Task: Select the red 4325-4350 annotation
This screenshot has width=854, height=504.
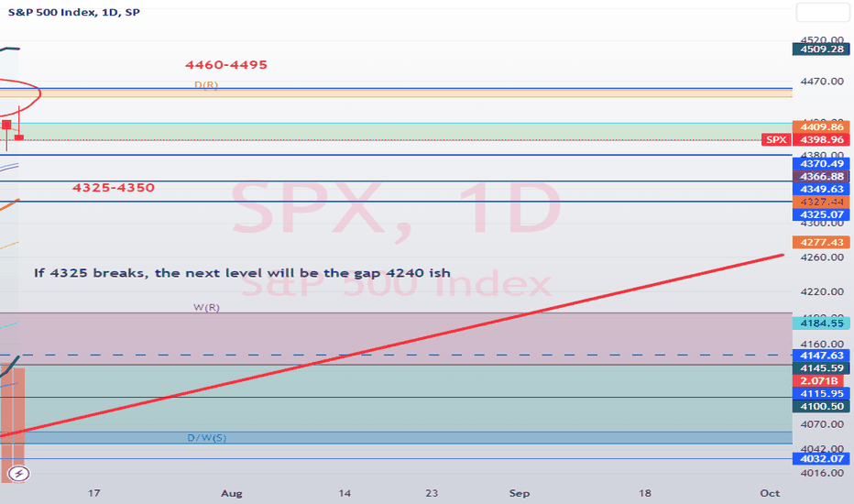Action: tap(114, 188)
